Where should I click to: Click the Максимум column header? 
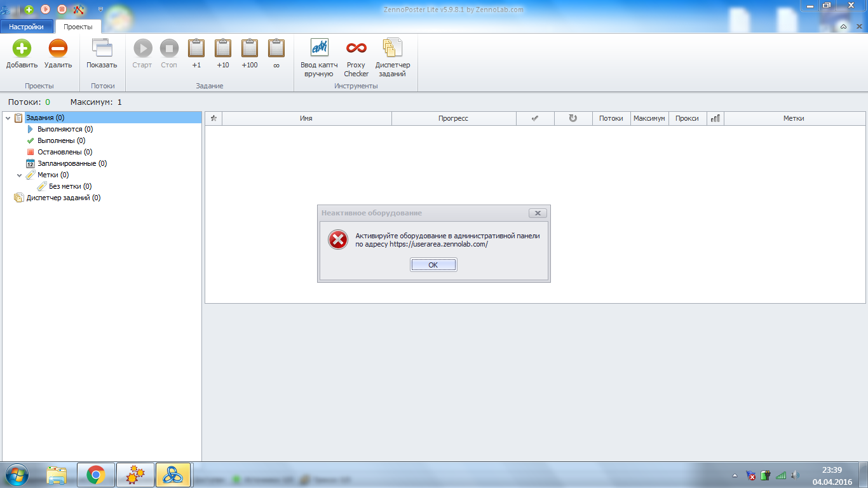pyautogui.click(x=649, y=118)
